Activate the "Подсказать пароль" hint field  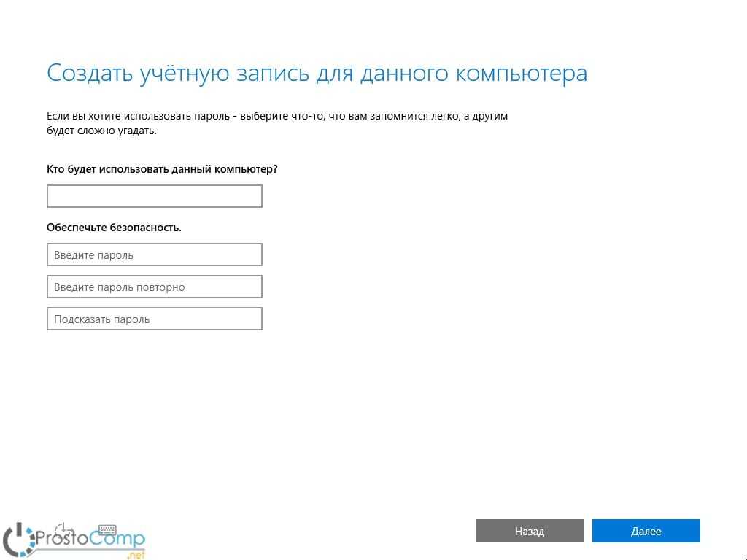154,319
